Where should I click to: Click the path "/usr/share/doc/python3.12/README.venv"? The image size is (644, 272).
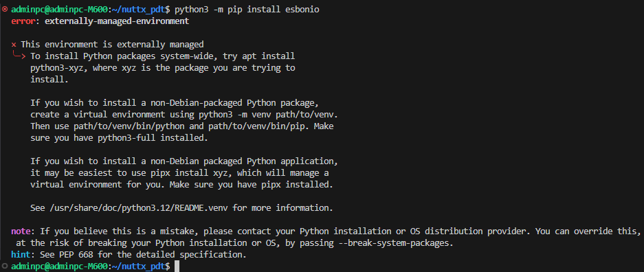coord(139,208)
